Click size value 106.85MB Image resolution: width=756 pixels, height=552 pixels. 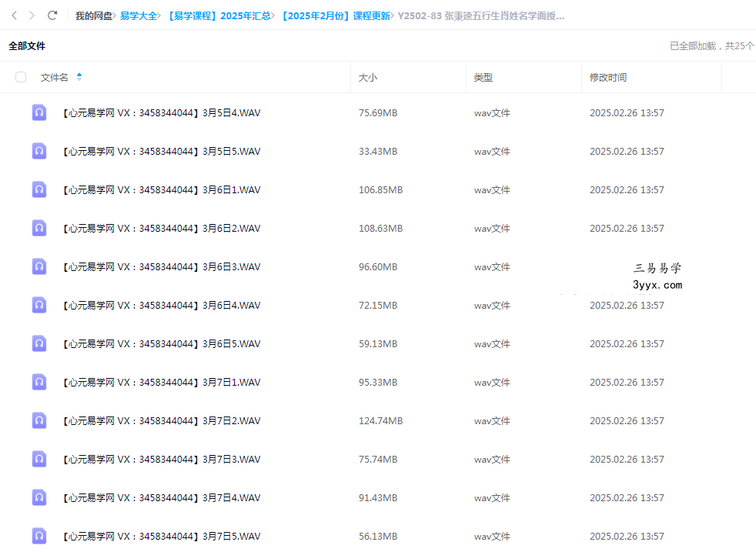point(380,190)
